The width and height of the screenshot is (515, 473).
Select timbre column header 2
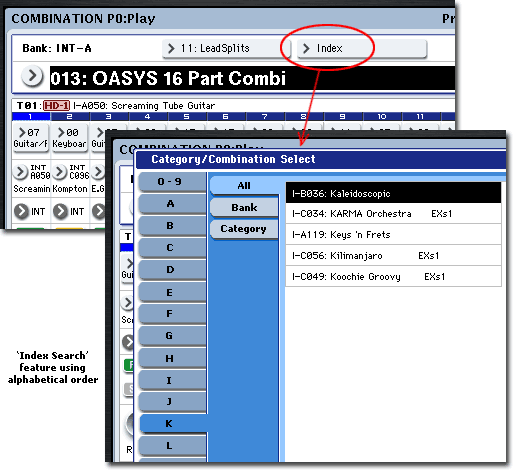tap(70, 116)
